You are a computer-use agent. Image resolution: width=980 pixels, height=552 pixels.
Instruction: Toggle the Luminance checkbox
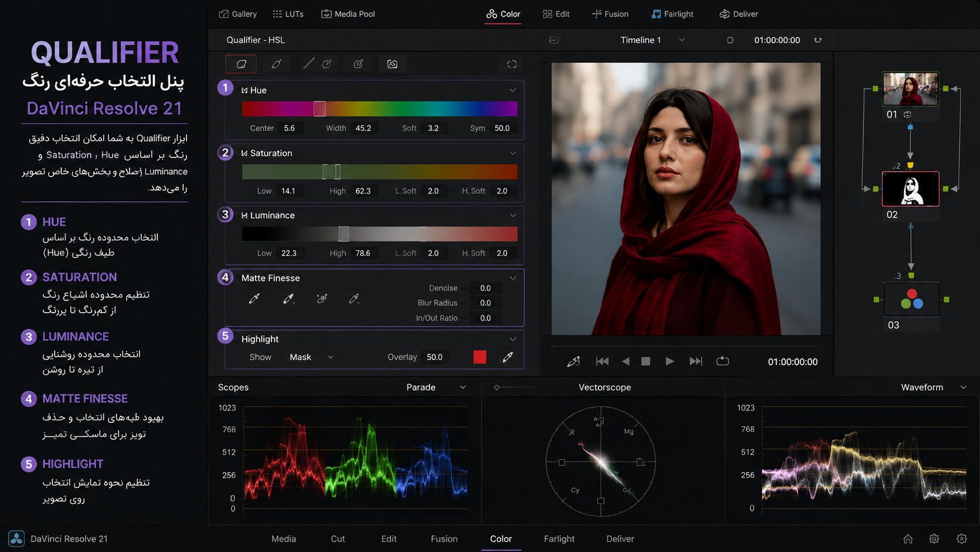pos(244,215)
